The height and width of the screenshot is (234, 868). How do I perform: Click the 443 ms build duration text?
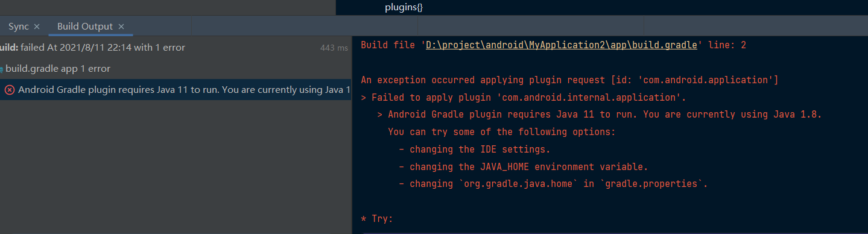point(334,48)
